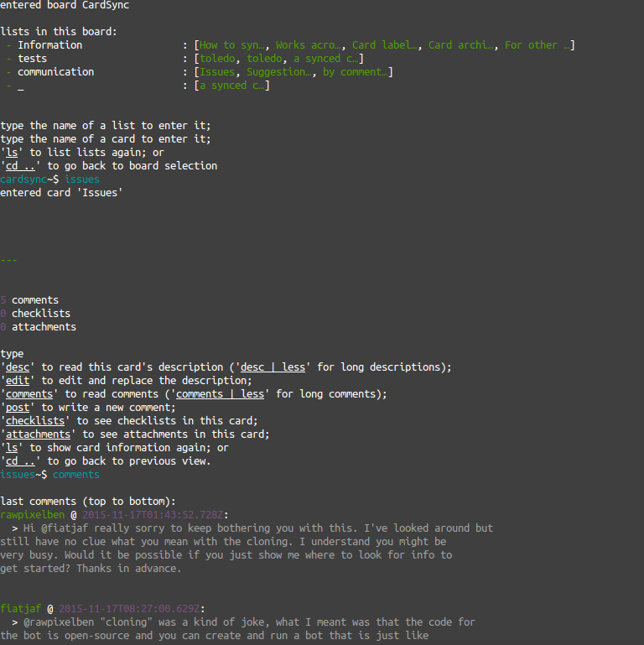
Task: Click the 'Works acro…' card name
Action: click(x=308, y=45)
